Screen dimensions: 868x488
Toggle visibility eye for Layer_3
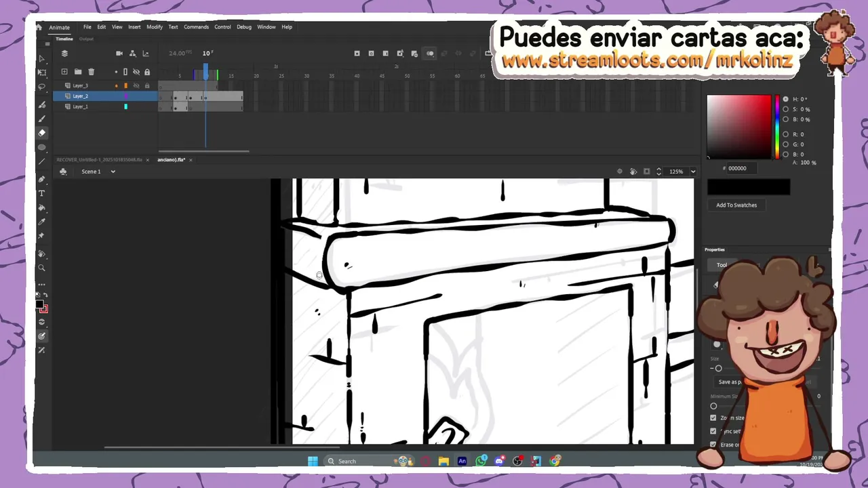pyautogui.click(x=136, y=85)
